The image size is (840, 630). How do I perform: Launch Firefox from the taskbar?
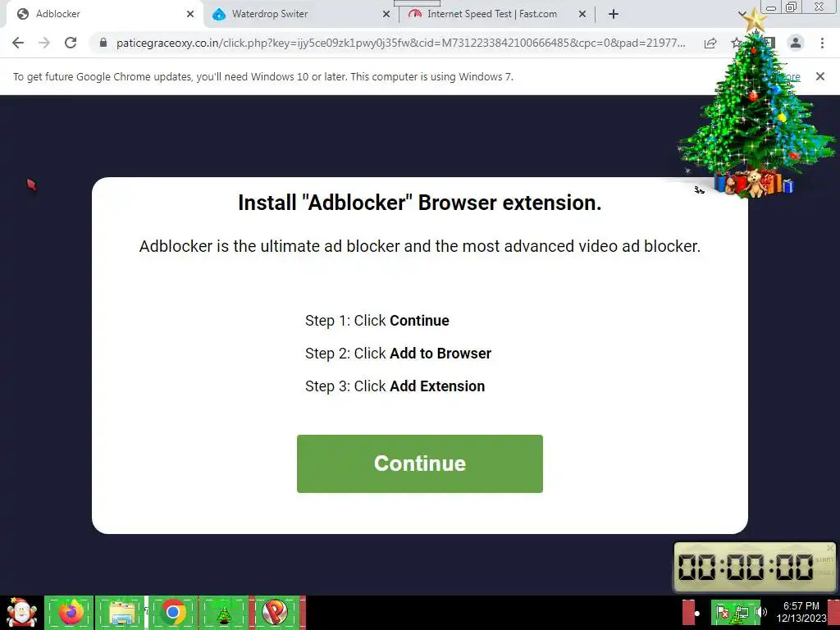tap(70, 612)
